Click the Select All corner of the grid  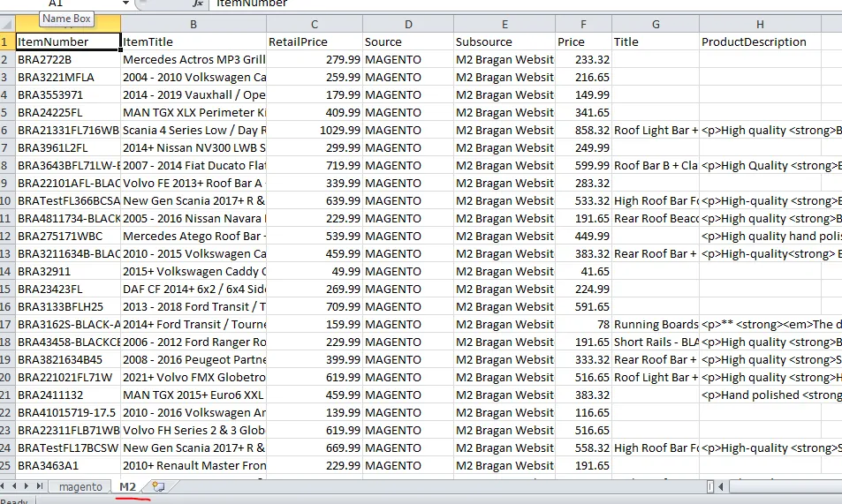[7, 24]
